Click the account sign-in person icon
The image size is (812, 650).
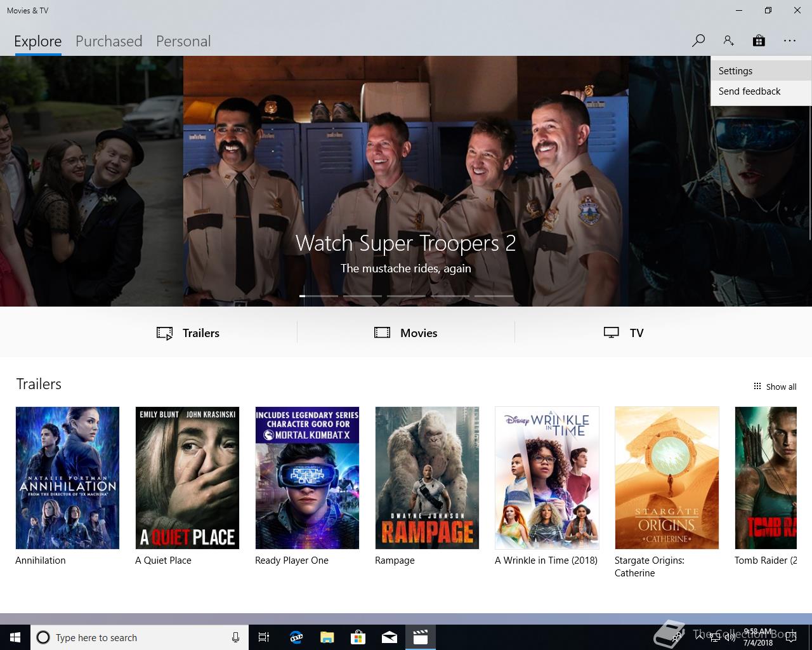coord(728,41)
